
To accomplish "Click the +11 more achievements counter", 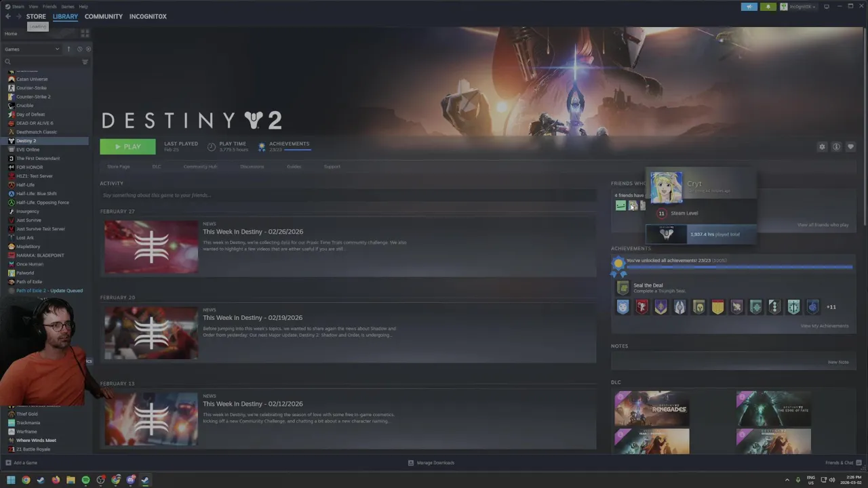I will (x=831, y=307).
